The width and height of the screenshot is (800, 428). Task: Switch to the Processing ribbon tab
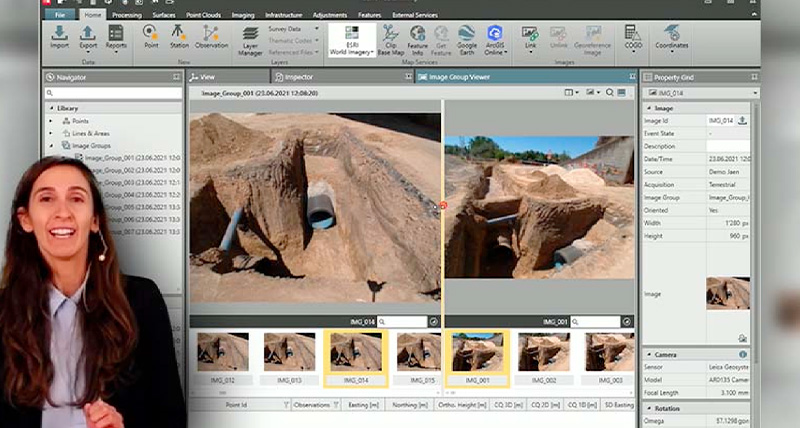click(x=127, y=15)
